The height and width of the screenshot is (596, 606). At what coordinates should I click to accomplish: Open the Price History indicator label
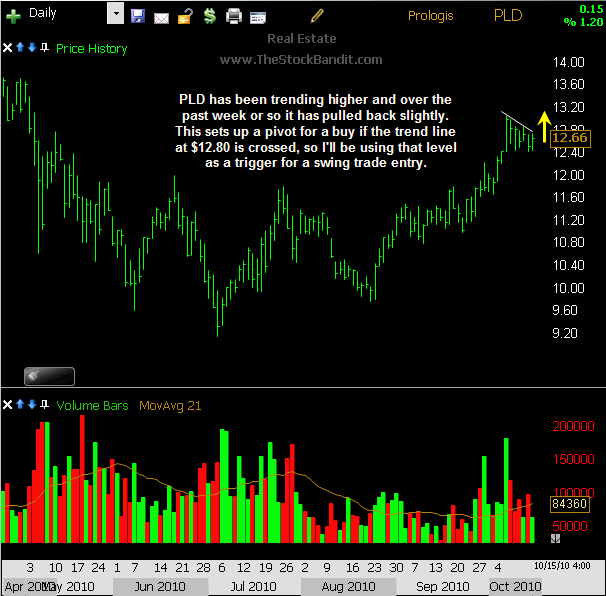tap(92, 48)
